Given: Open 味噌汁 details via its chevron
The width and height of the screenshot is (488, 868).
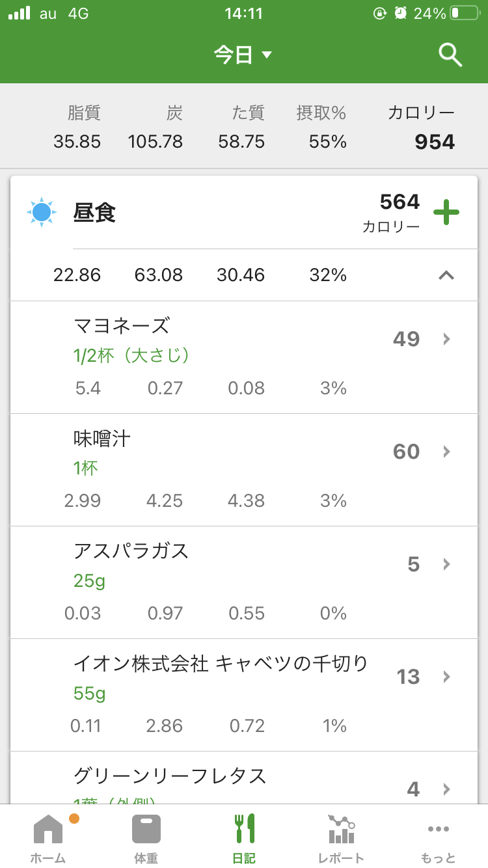Looking at the screenshot, I should pyautogui.click(x=446, y=452).
